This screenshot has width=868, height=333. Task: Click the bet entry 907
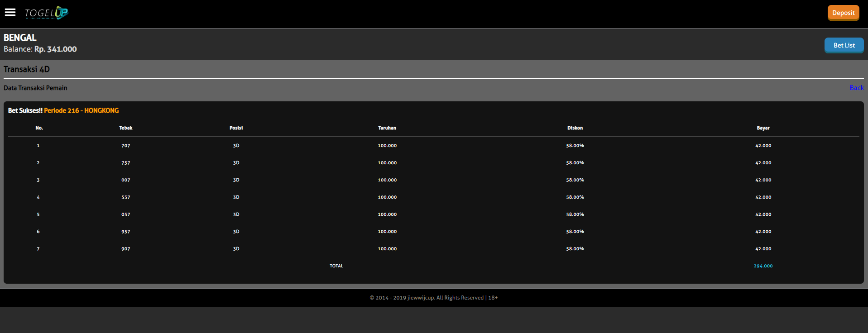point(125,249)
